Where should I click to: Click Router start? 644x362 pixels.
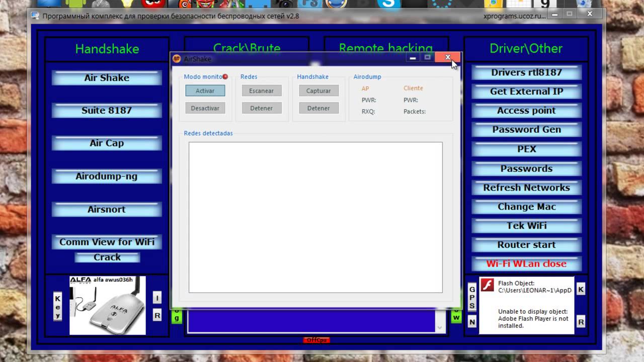click(x=526, y=245)
